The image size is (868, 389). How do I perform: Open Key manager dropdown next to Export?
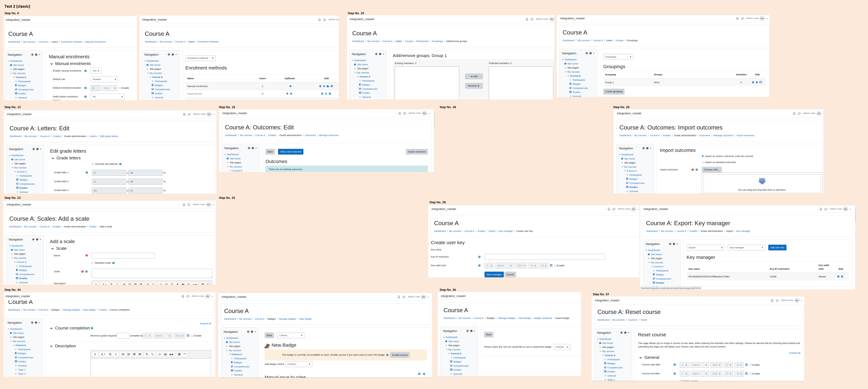(746, 248)
